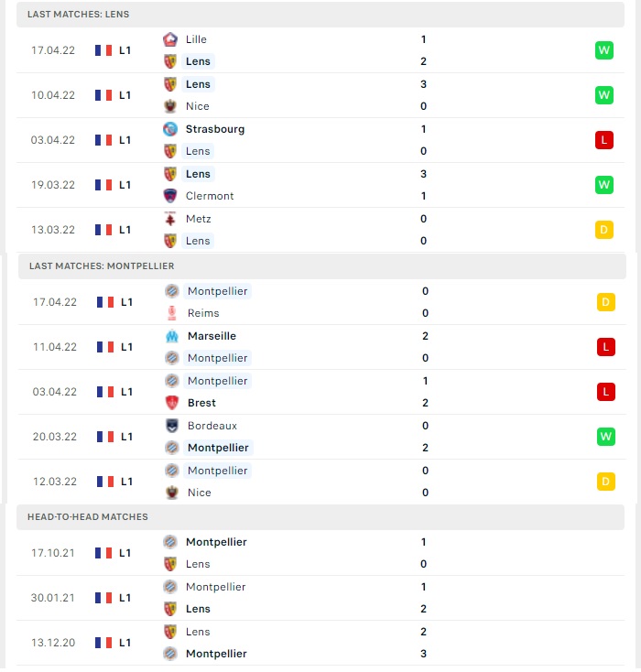Viewport: 641px width, 672px height.
Task: Open the Last Matches: Lens section header
Action: (x=320, y=15)
